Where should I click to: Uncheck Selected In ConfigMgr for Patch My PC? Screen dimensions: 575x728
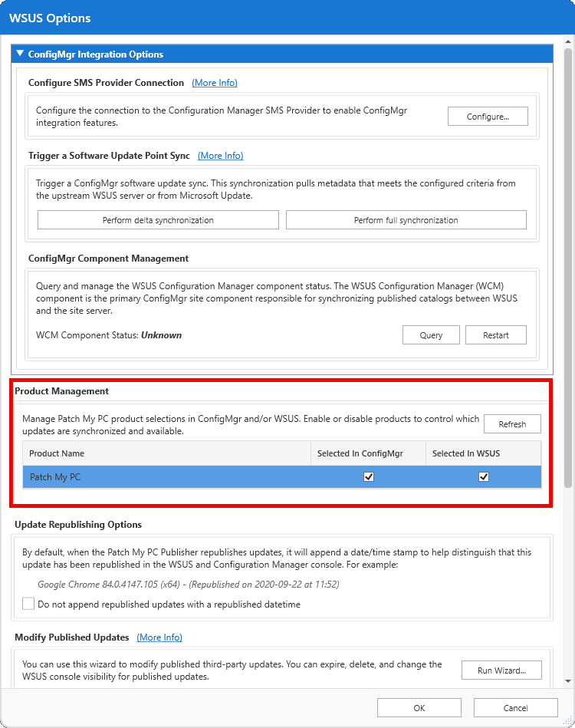tap(369, 476)
